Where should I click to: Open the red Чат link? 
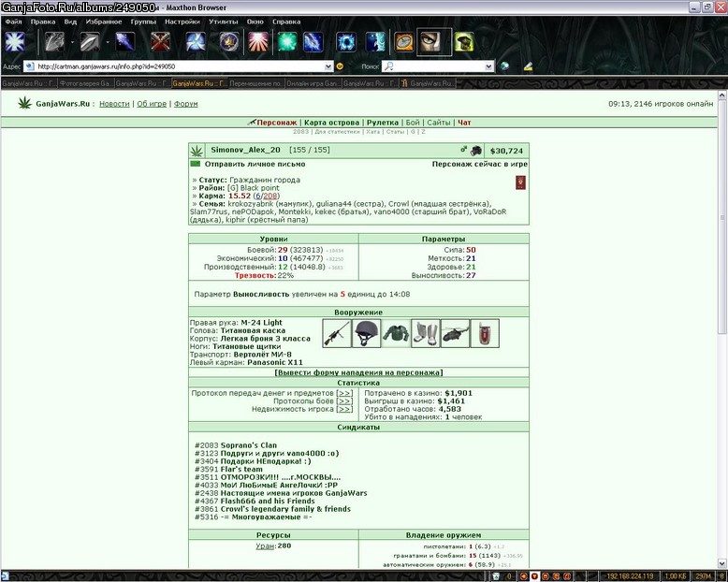(464, 123)
